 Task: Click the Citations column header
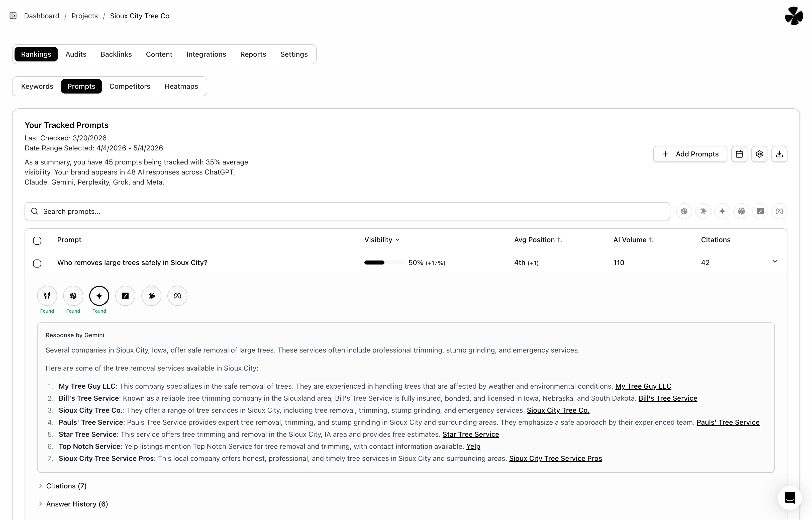point(716,240)
